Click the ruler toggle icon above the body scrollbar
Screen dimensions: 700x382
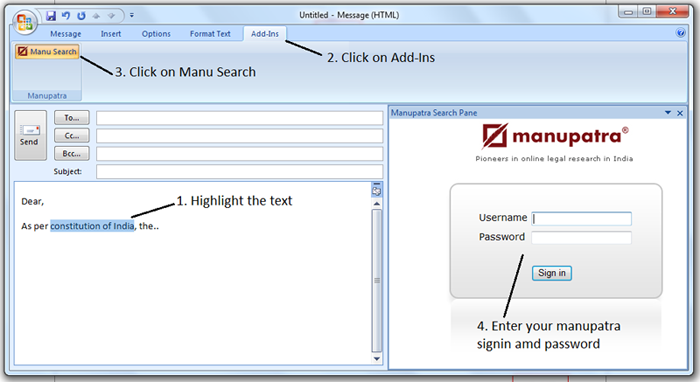click(377, 190)
